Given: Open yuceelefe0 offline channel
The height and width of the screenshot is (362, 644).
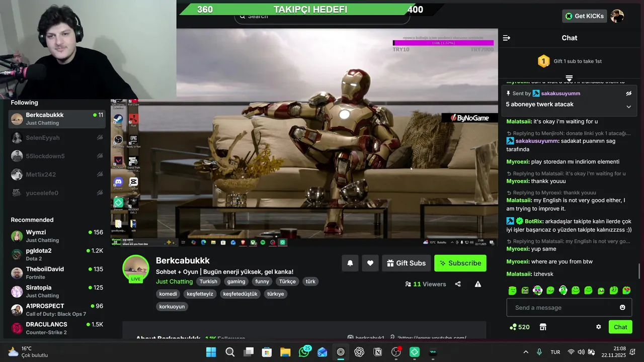Looking at the screenshot, I should (58, 193).
